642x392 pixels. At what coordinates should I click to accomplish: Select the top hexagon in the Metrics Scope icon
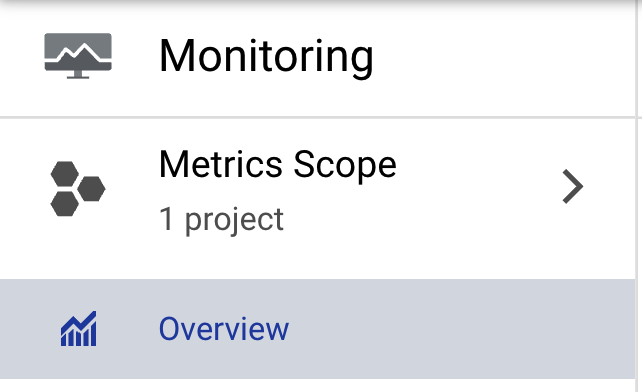coord(65,174)
